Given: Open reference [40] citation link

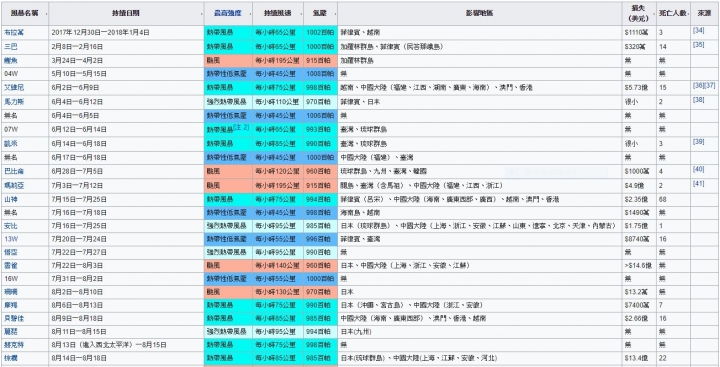Looking at the screenshot, I should point(698,169).
